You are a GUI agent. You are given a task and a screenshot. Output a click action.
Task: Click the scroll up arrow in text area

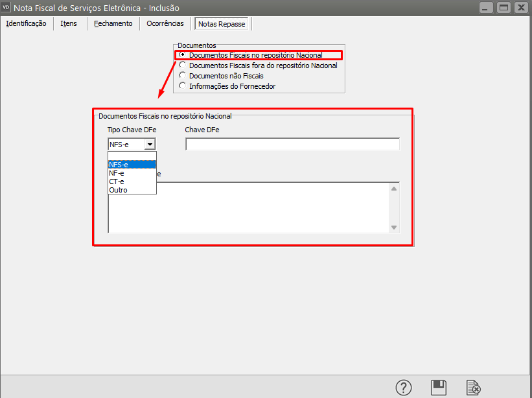click(393, 189)
